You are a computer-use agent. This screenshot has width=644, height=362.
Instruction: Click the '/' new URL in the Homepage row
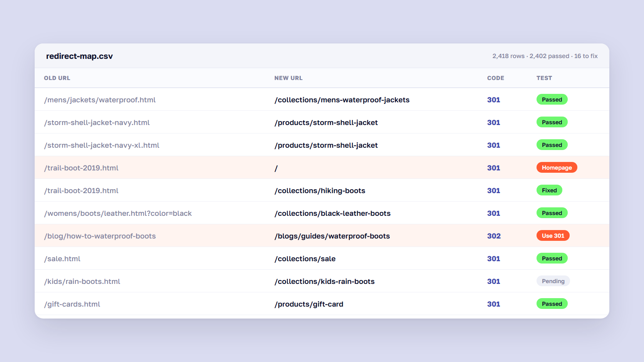click(276, 168)
